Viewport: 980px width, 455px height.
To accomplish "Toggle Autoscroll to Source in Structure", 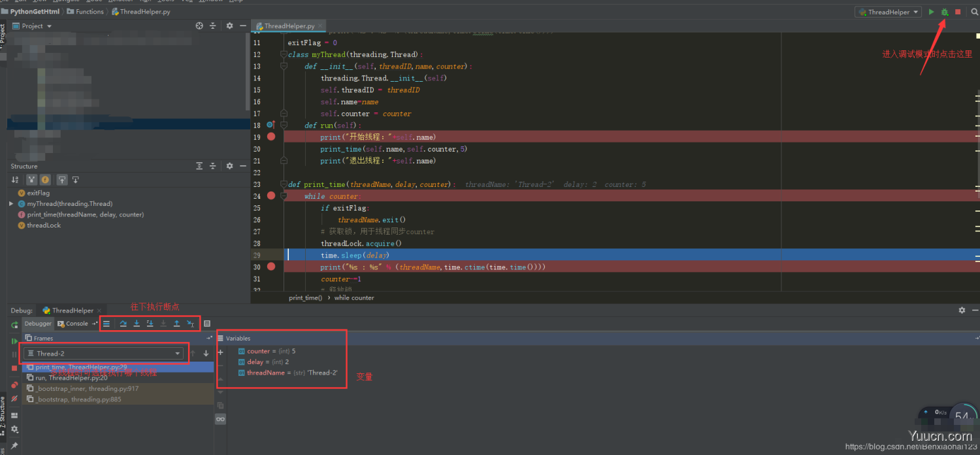I will (x=62, y=179).
